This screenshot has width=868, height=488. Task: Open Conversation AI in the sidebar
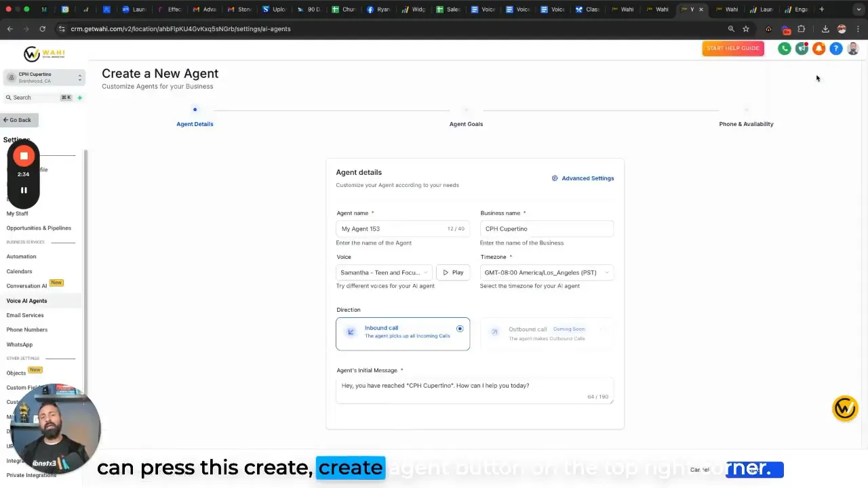click(26, 286)
